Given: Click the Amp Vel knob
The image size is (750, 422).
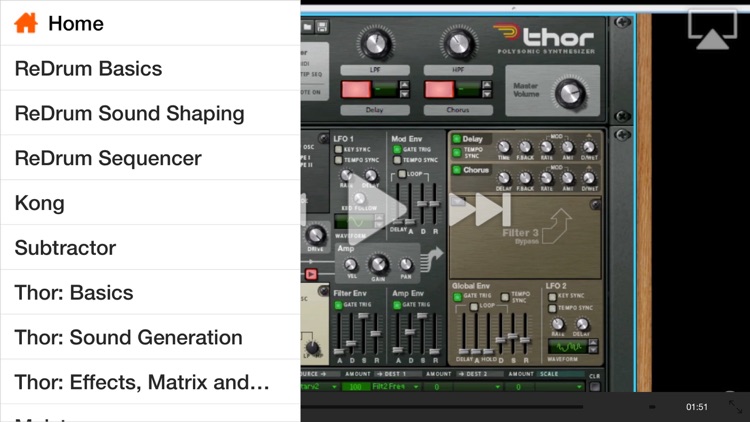Looking at the screenshot, I should pos(351,265).
